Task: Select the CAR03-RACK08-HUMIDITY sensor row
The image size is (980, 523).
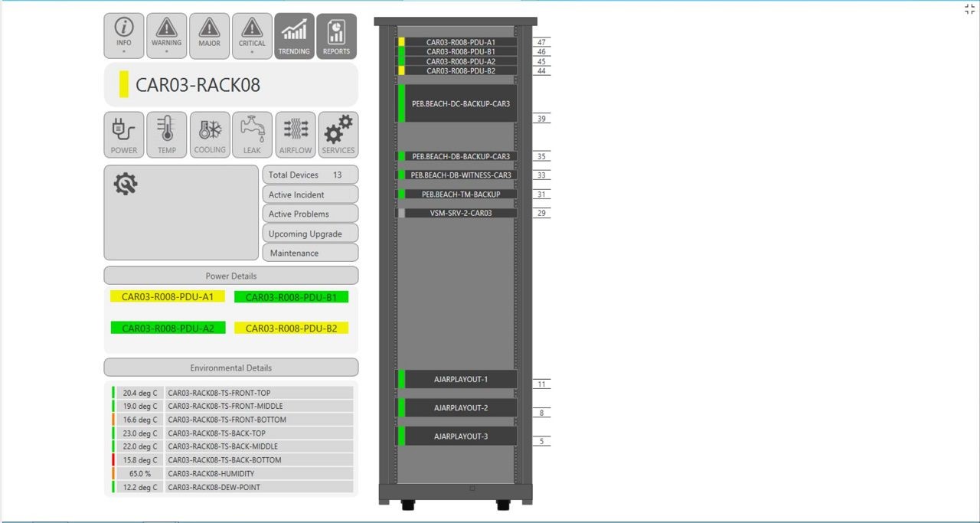Action: pyautogui.click(x=233, y=473)
